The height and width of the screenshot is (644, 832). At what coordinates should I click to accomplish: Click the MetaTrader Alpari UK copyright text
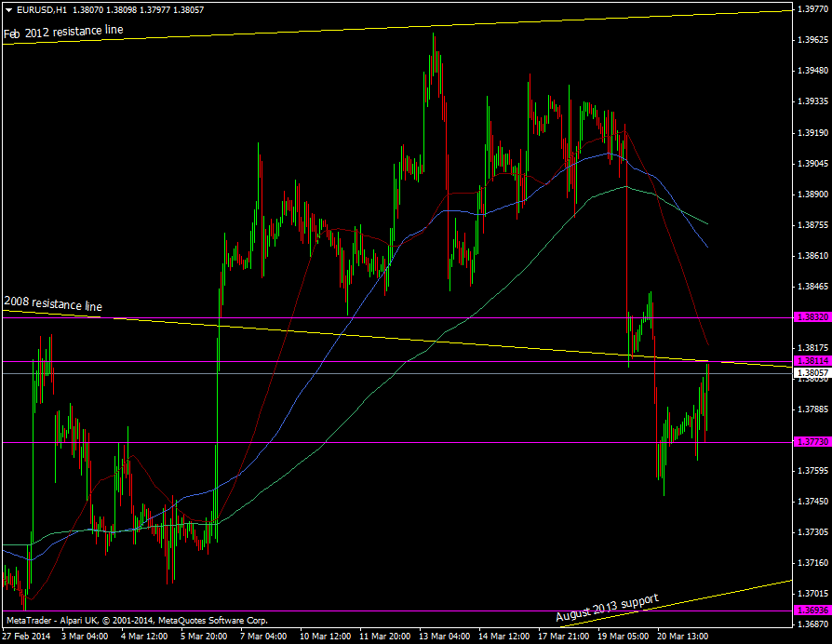click(x=138, y=620)
